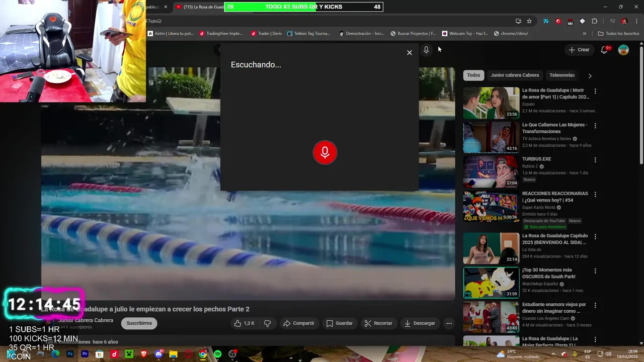Open YouTube notifications bell
The height and width of the screenshot is (362, 644).
tap(605, 50)
